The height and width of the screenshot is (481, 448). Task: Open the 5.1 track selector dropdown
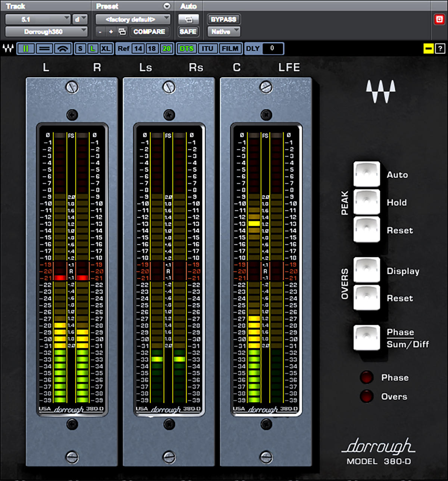point(38,19)
